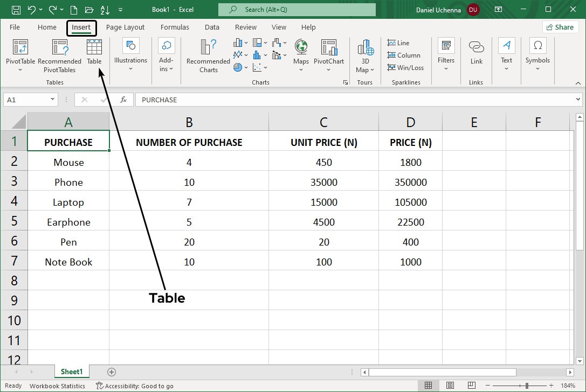Image resolution: width=586 pixels, height=392 pixels.
Task: Toggle the Formula Bar expand arrow
Action: pos(578,100)
